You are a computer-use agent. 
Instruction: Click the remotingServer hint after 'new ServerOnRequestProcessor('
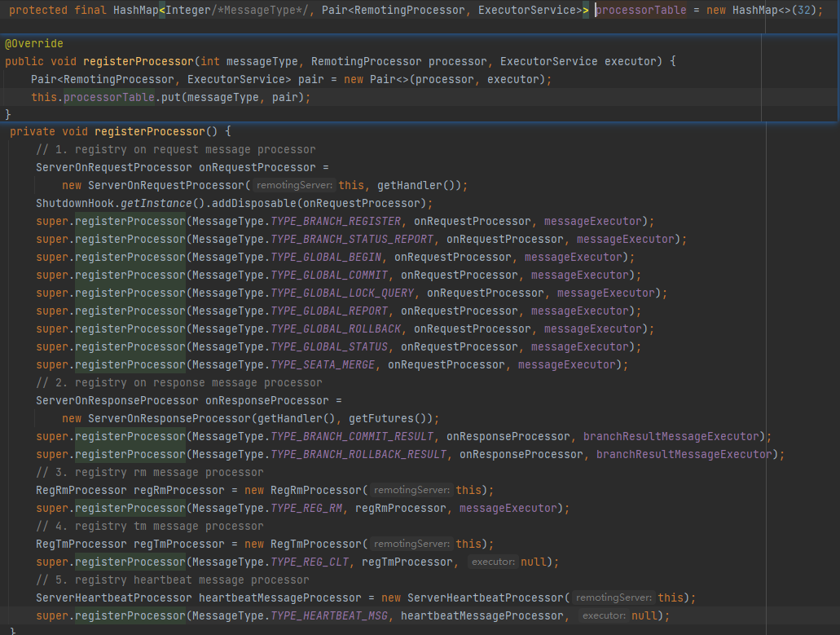294,185
